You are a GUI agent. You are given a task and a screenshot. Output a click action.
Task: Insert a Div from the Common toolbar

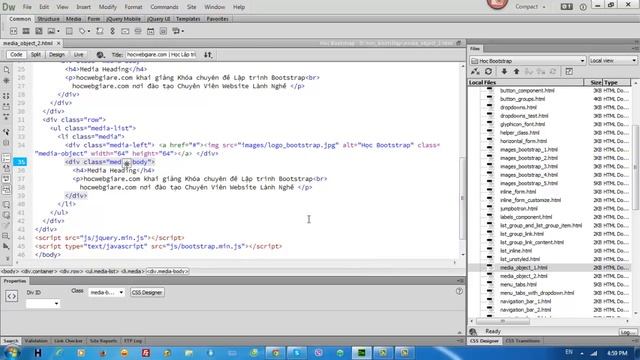(x=13, y=31)
